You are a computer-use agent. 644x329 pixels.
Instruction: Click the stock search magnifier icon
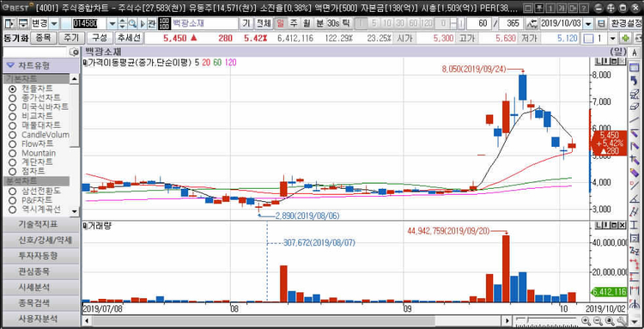point(132,24)
